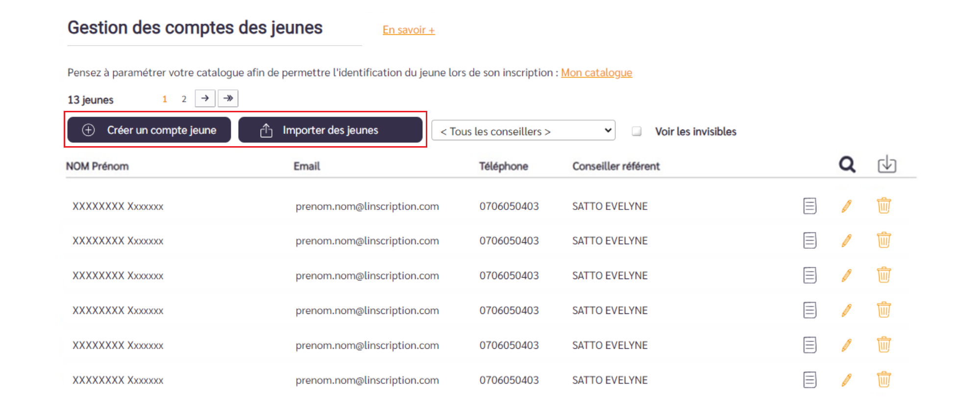Delete the fourth row account with trash icon
The height and width of the screenshot is (411, 980).
(883, 309)
